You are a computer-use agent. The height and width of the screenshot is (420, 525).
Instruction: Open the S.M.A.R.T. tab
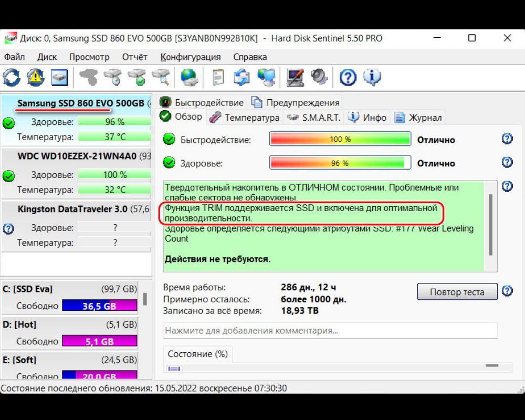(x=313, y=118)
